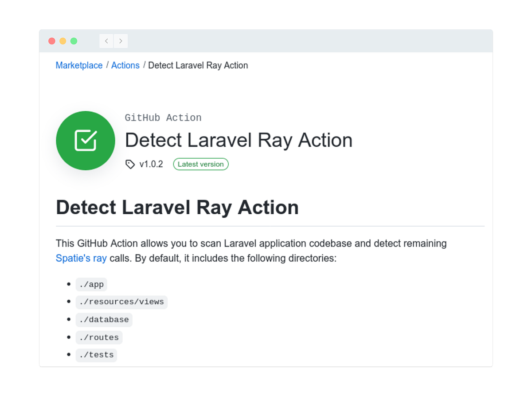Click the green checkmark Action logo
This screenshot has width=532, height=396.
(x=85, y=141)
